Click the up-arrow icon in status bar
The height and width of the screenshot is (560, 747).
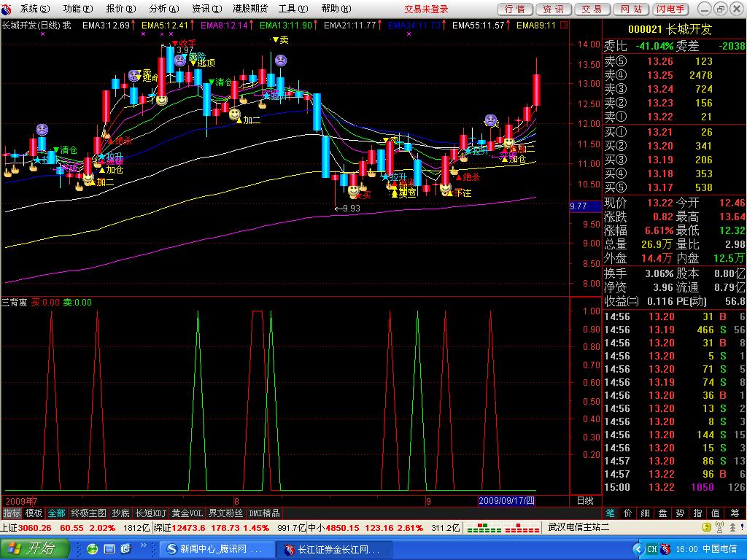[732, 527]
